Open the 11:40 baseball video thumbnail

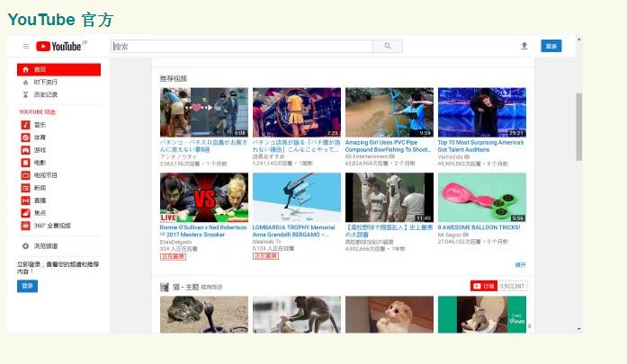pos(390,198)
